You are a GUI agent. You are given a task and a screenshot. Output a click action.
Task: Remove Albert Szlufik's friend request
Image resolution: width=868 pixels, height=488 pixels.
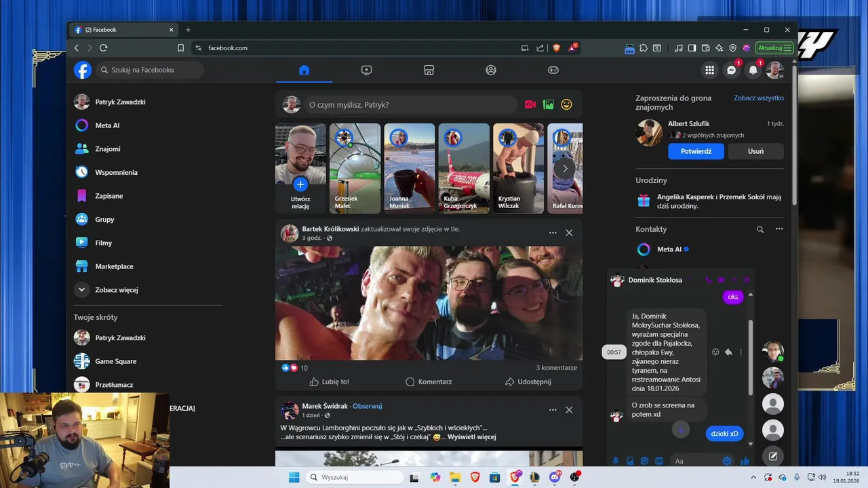pyautogui.click(x=755, y=151)
